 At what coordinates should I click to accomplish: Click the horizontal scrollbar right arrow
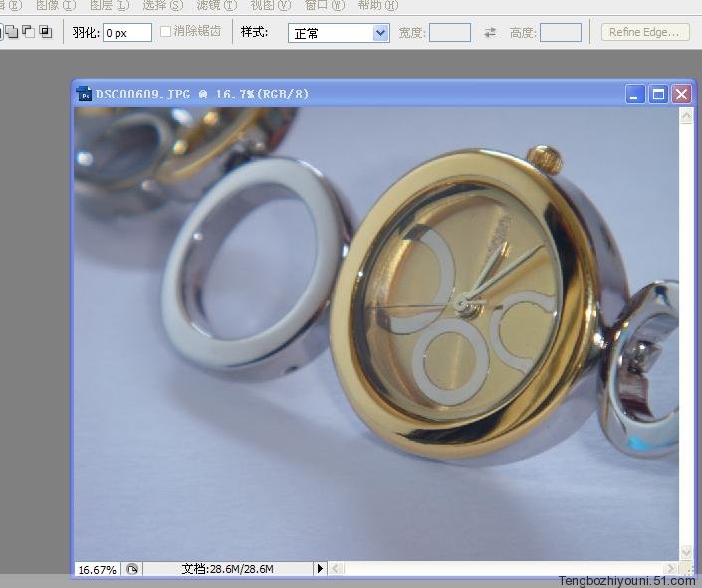[x=670, y=569]
